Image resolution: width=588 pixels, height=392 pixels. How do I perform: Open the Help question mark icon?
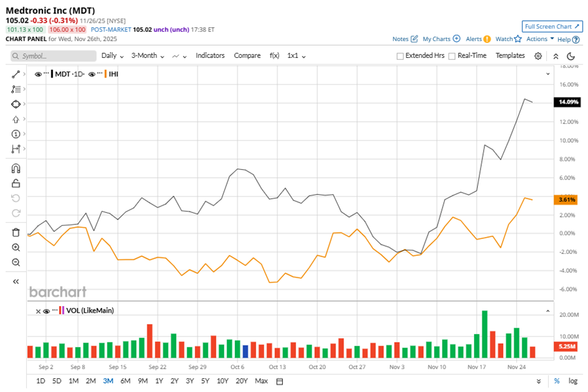(x=576, y=39)
